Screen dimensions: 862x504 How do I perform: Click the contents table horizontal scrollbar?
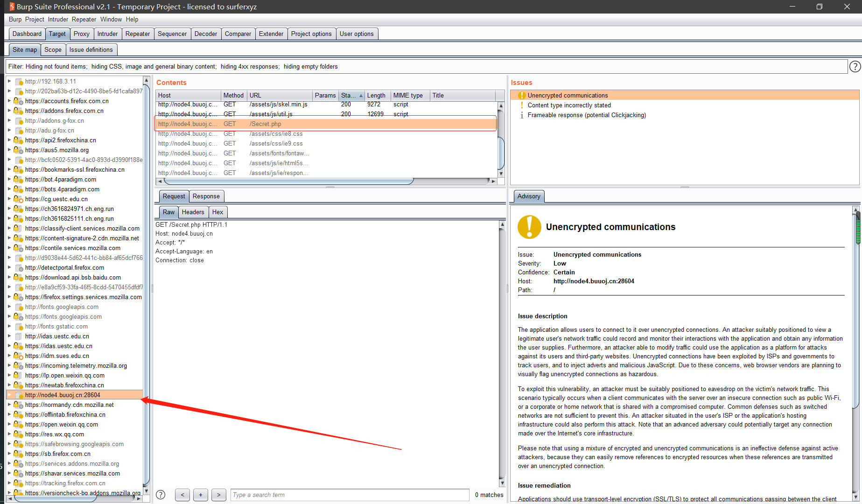click(x=288, y=181)
